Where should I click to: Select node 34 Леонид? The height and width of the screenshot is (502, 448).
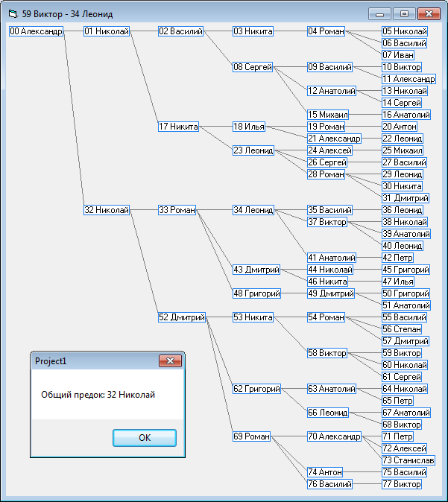253,210
